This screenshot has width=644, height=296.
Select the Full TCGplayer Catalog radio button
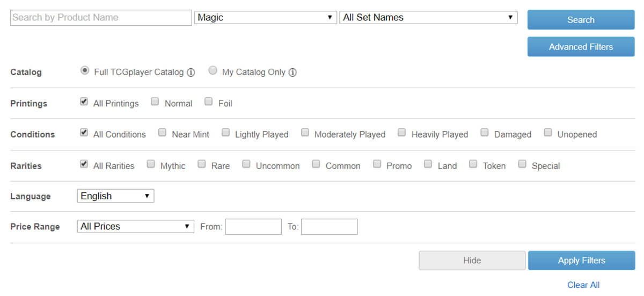(84, 70)
